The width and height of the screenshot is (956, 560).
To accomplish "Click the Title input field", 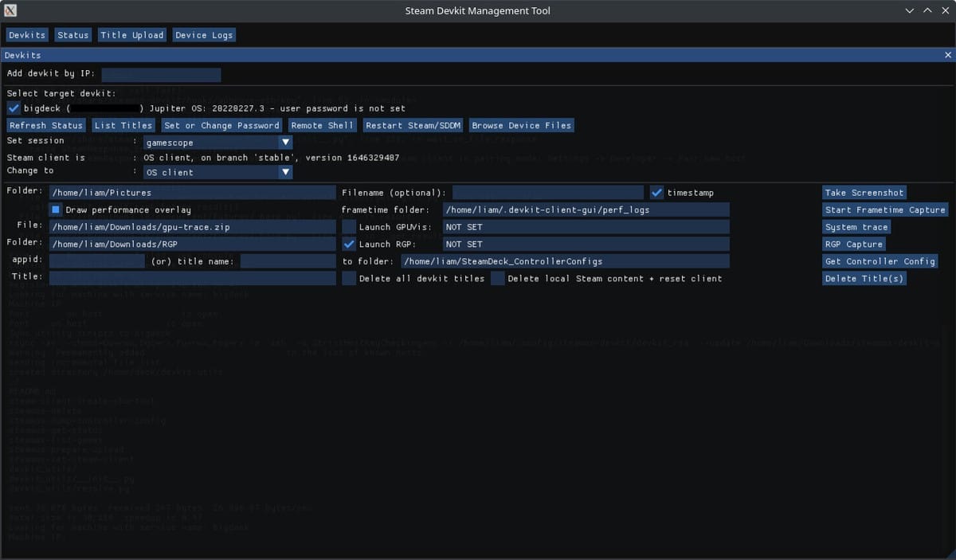I will [193, 278].
